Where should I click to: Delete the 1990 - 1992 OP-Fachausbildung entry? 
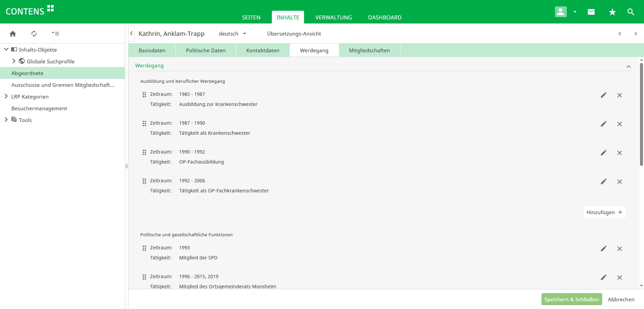620,153
